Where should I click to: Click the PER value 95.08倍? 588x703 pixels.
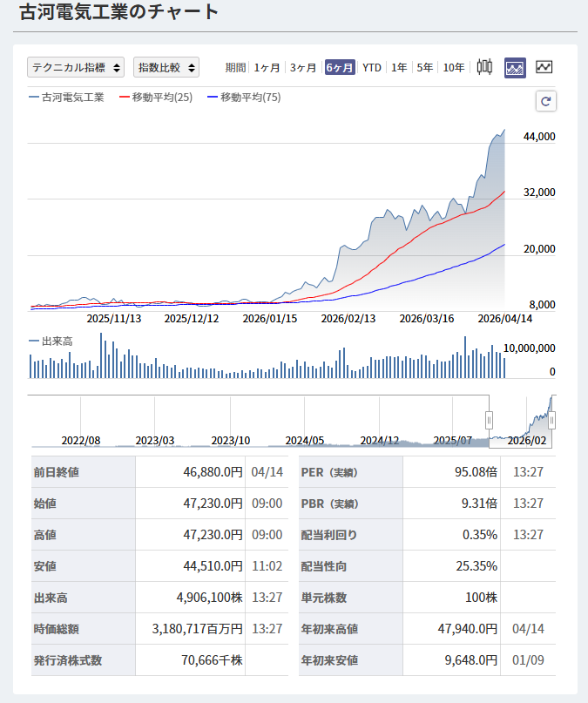(x=476, y=472)
